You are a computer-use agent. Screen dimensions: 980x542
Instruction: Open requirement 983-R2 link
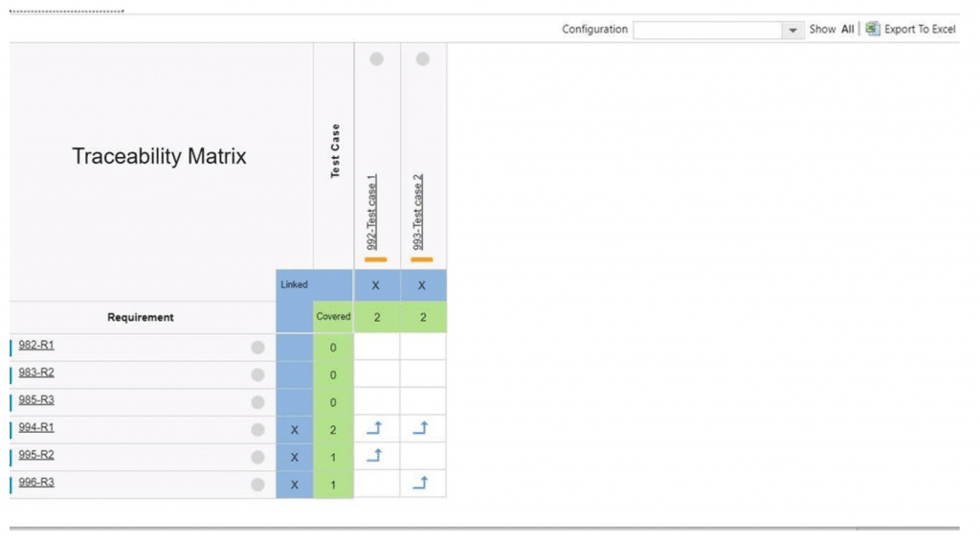[36, 373]
